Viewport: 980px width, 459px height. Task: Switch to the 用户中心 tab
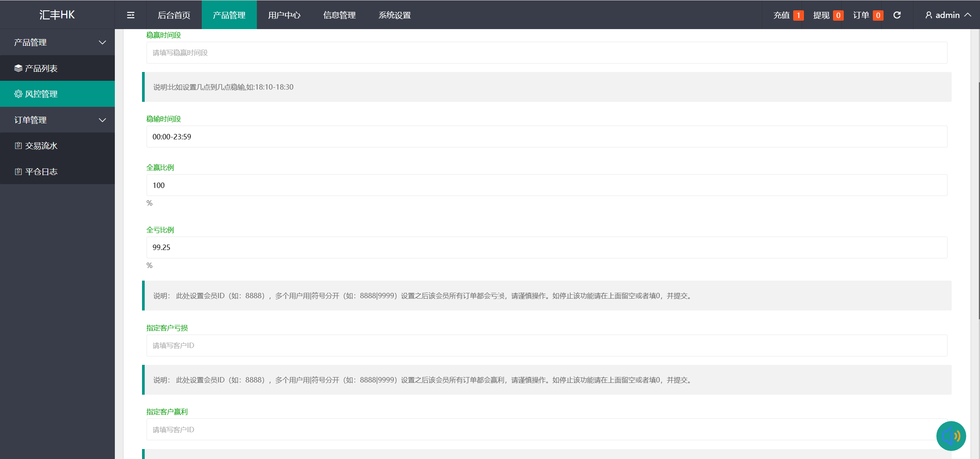284,15
